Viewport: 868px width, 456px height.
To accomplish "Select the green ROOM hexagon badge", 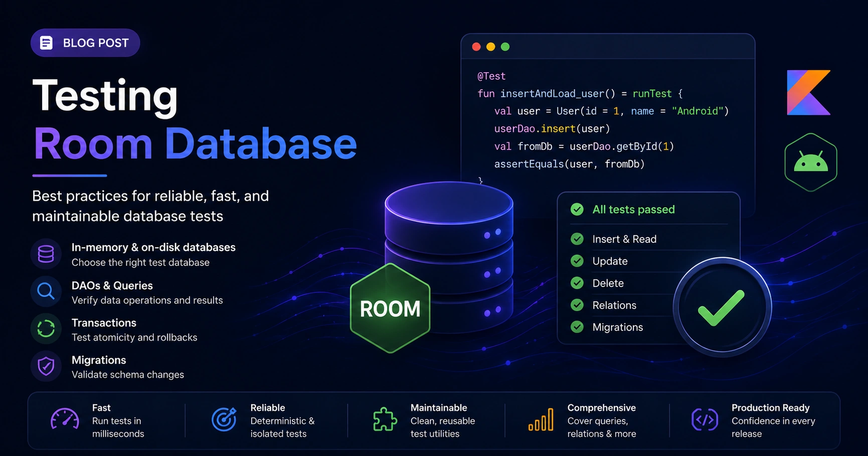I will (x=390, y=308).
